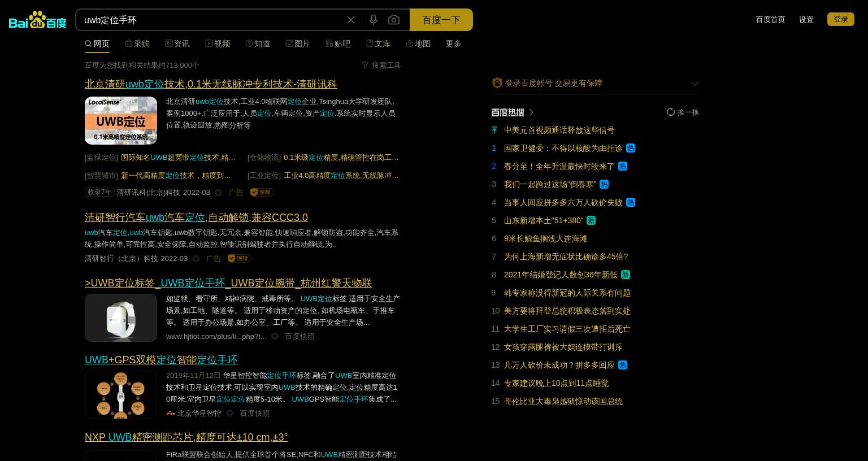Open 百度快照 for hjtiot result
Image resolution: width=868 pixels, height=461 pixels.
(x=300, y=336)
